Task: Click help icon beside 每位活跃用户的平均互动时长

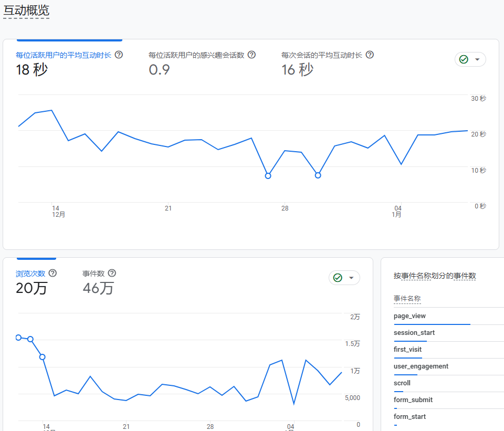Action: click(119, 55)
